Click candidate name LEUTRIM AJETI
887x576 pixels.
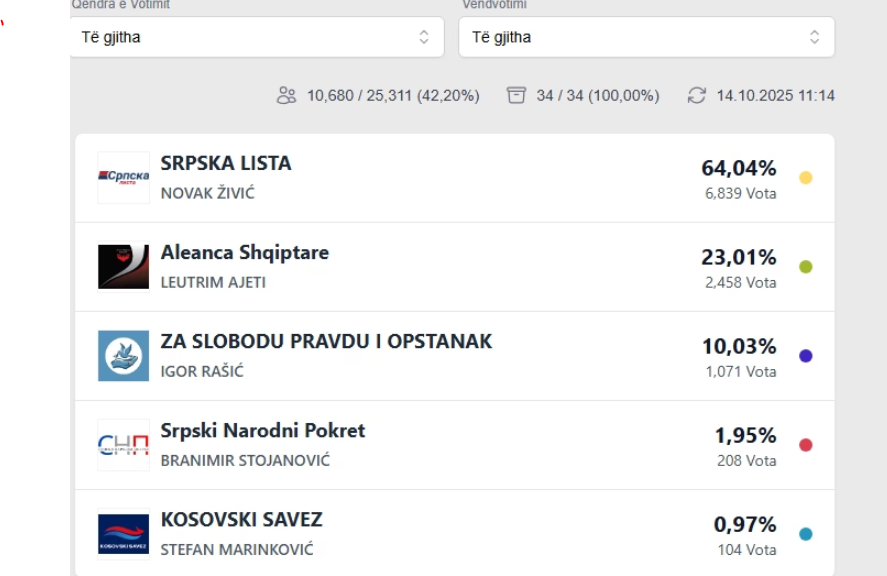[213, 283]
